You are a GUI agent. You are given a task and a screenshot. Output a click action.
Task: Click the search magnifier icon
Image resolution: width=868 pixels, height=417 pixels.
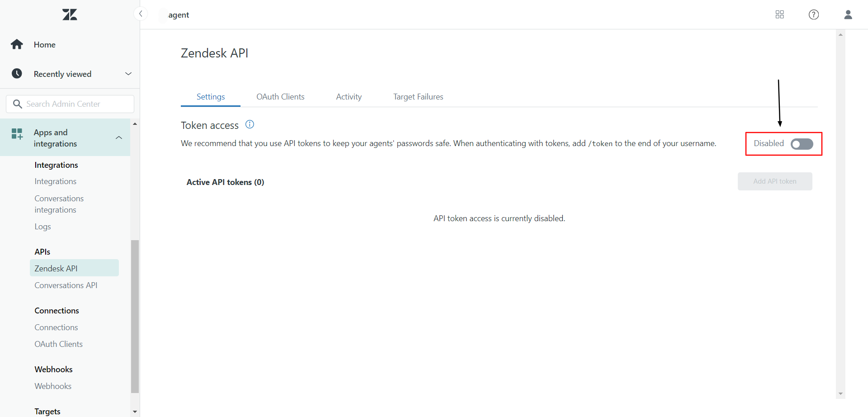(x=18, y=104)
